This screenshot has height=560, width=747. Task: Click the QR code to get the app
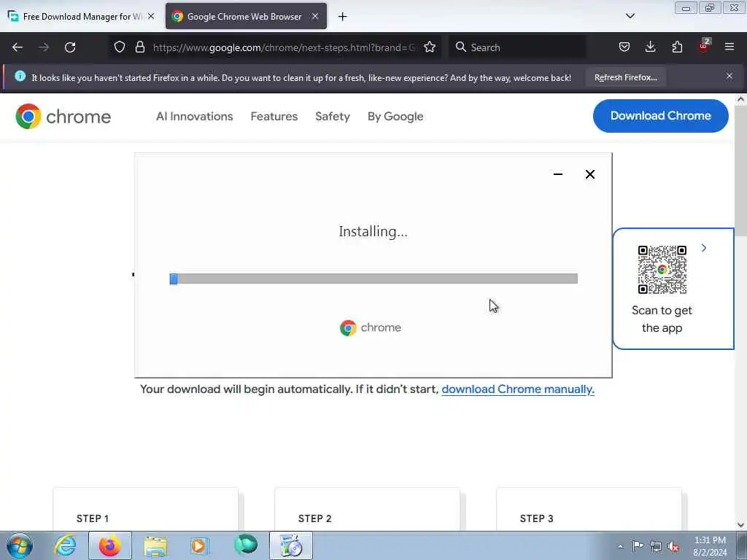(x=662, y=270)
